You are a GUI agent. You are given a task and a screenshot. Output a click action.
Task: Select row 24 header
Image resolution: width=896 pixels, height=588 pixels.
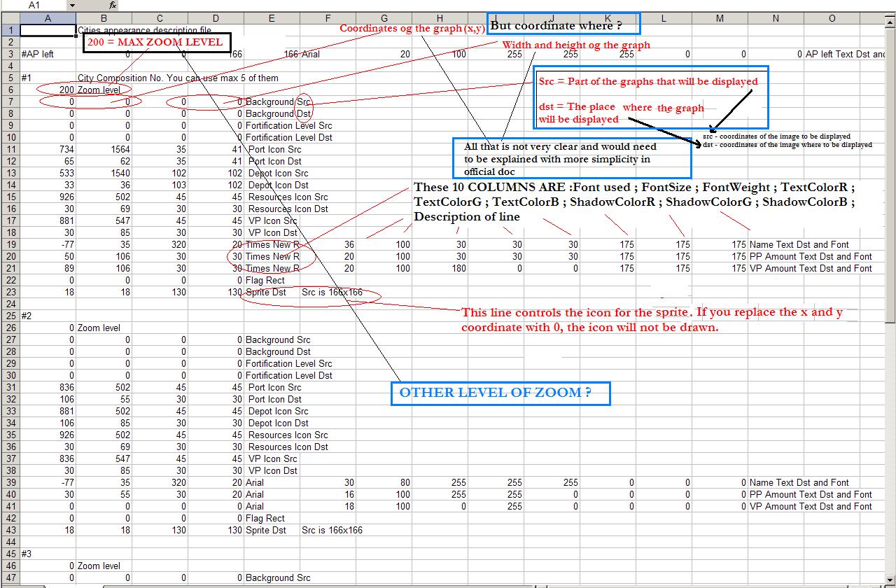coord(10,304)
